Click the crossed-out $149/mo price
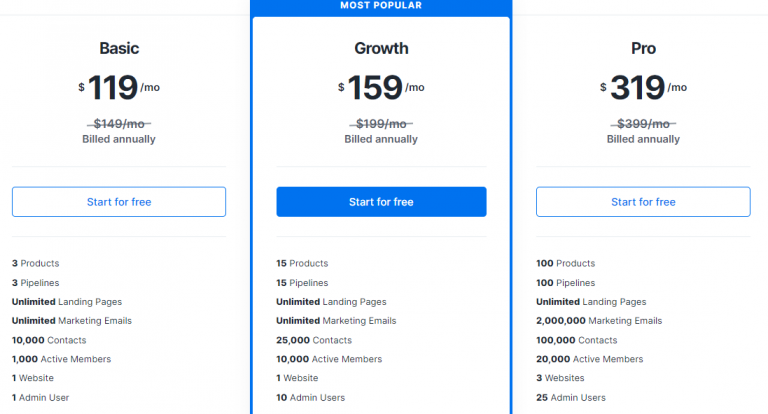The width and height of the screenshot is (768, 414). 119,124
